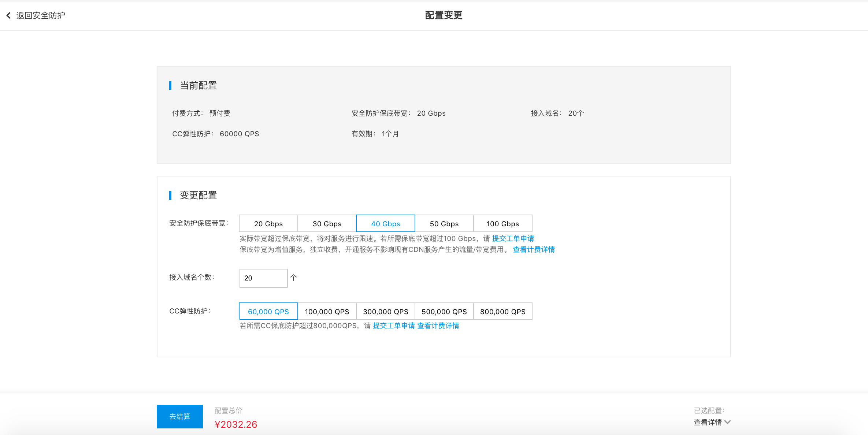Select 50 Gbps bandwidth option

444,224
